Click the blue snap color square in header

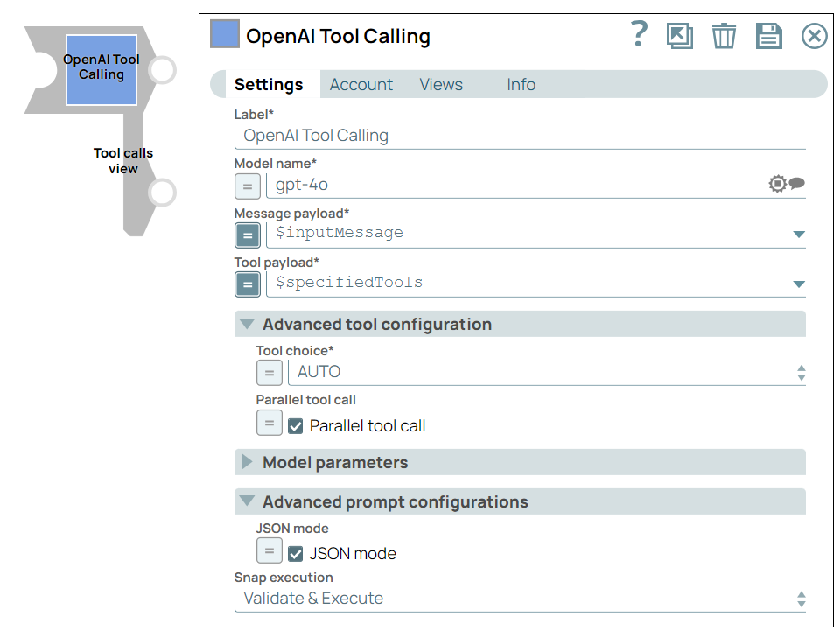coord(225,34)
